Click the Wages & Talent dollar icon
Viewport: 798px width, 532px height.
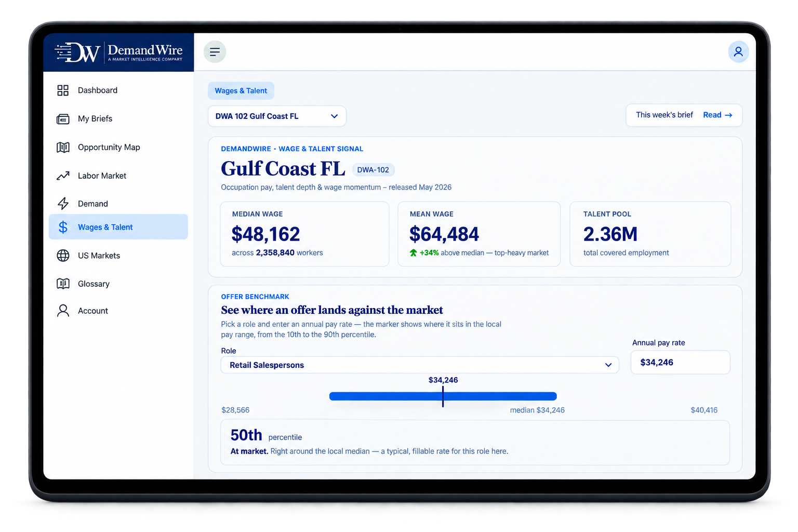coord(63,227)
